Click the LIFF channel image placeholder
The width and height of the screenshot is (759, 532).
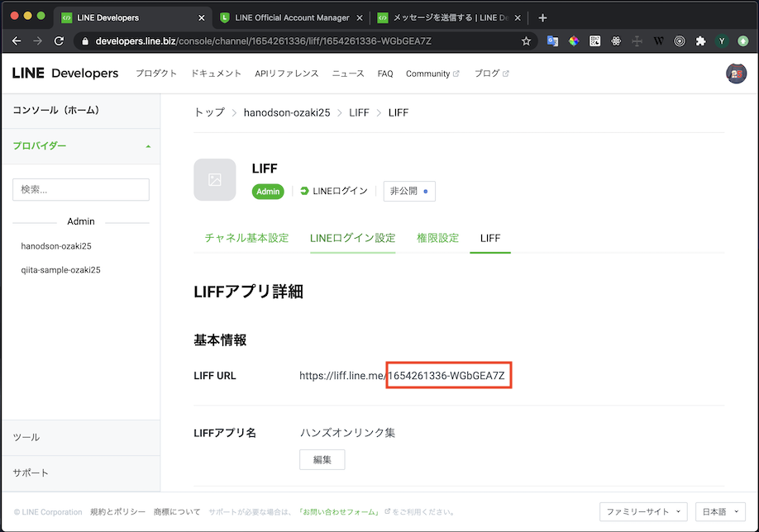[x=215, y=180]
